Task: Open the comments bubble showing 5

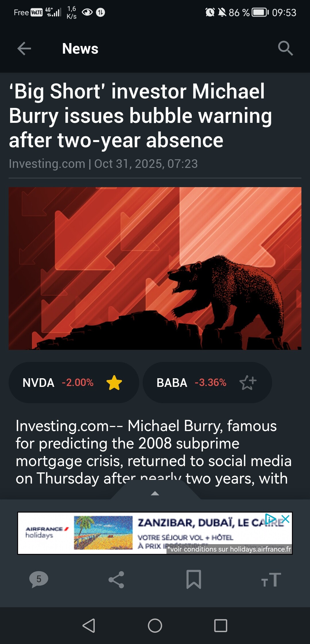Action: pyautogui.click(x=39, y=579)
